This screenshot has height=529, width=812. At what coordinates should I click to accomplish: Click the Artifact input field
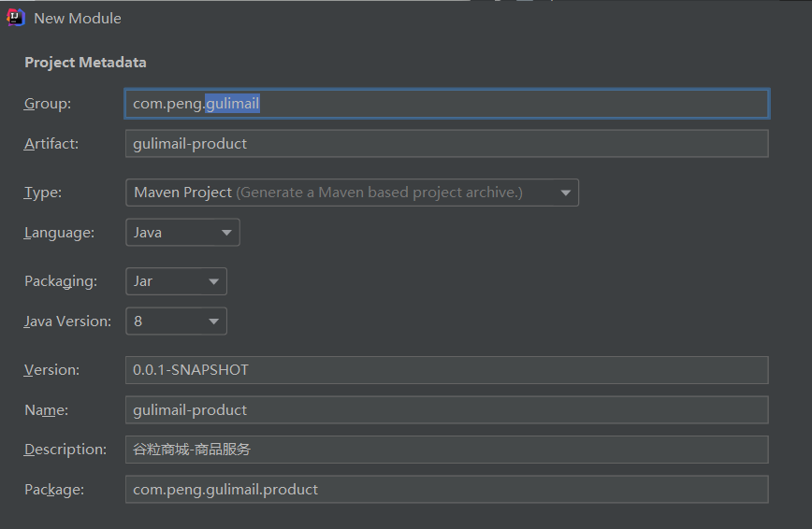[x=446, y=143]
